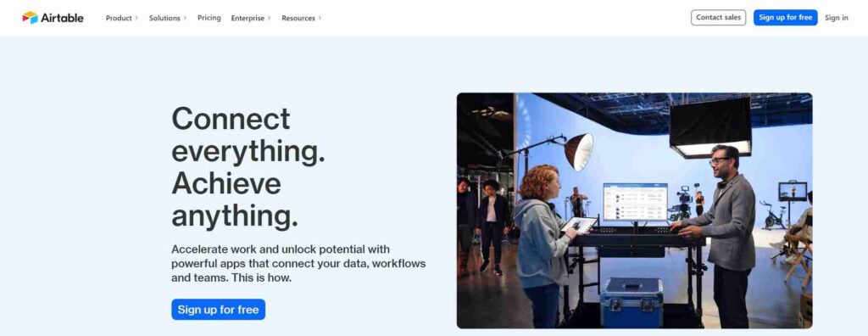The height and width of the screenshot is (336, 868).
Task: Click the blue equipment case in the photo
Action: 631,302
